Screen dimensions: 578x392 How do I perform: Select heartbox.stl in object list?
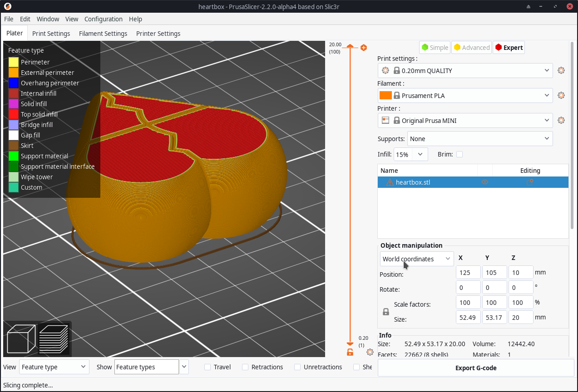coord(473,182)
